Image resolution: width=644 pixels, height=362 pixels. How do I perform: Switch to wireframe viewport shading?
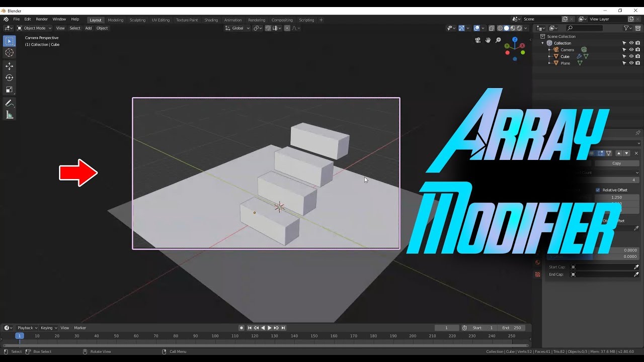coord(500,28)
